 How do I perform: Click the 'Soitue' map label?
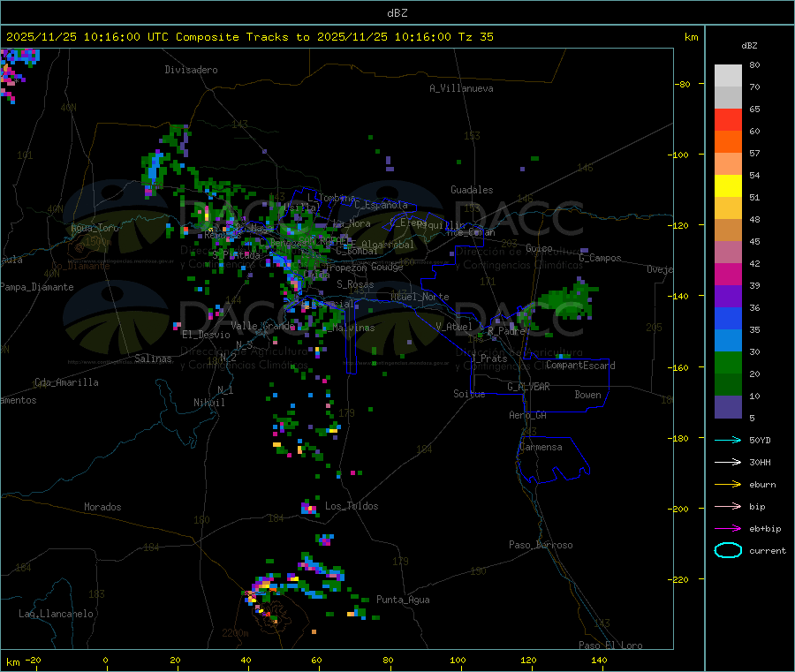[469, 394]
